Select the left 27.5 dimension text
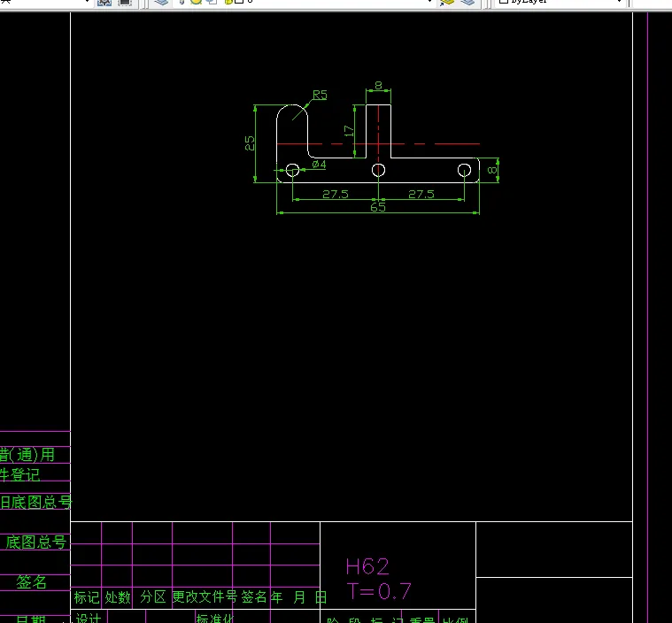Screen dimensions: 672x623 (336, 194)
